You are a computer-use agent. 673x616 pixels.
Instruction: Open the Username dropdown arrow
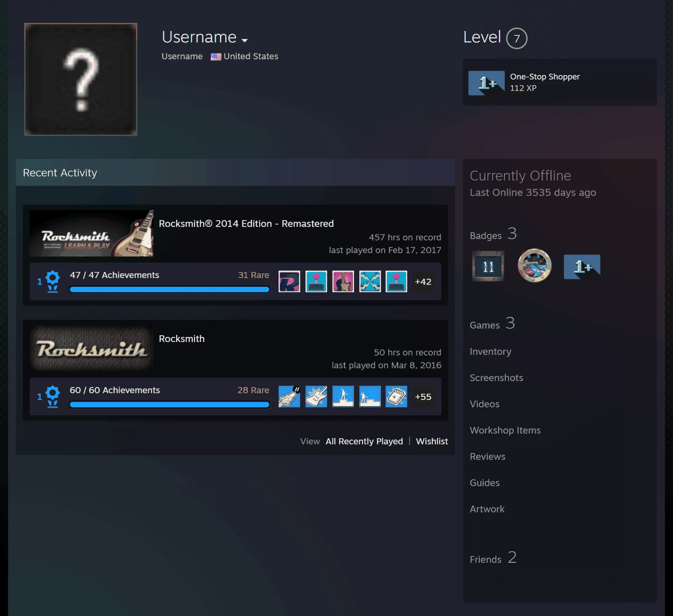point(245,40)
